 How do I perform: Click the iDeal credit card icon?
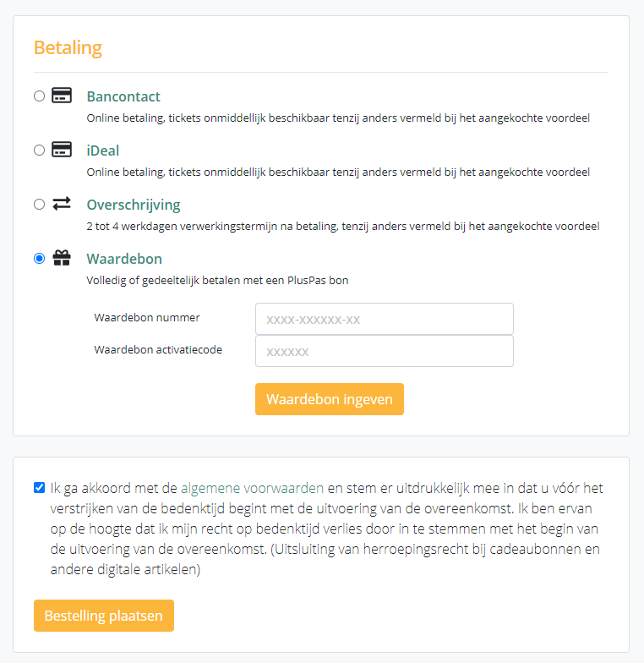61,150
